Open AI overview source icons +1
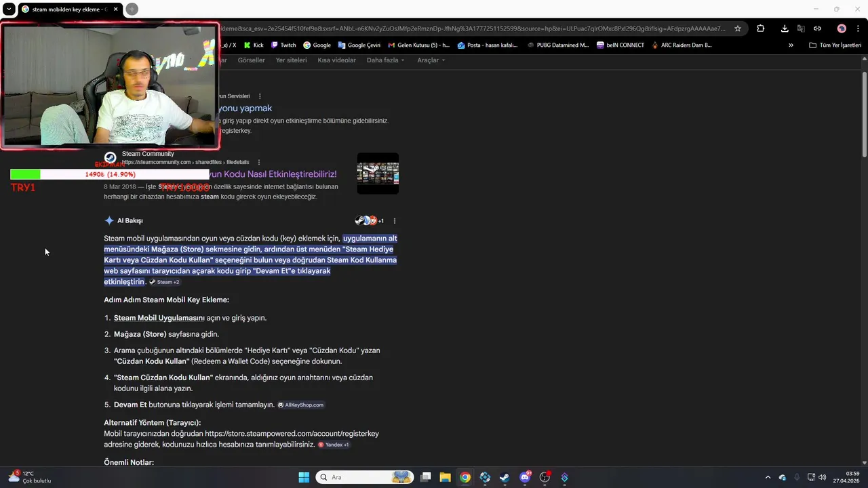 click(370, 220)
